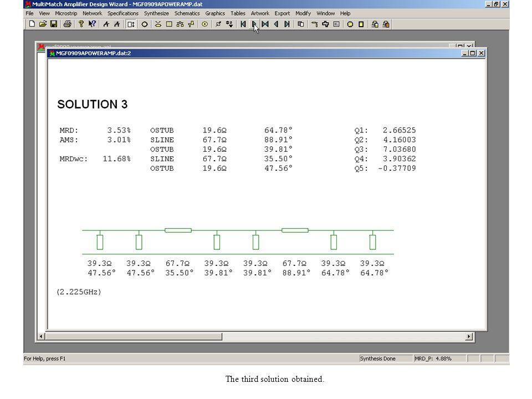532x399 pixels.
Task: Close the MGF0909APOWERAMP.dat:2 child window
Action: pyautogui.click(x=481, y=53)
